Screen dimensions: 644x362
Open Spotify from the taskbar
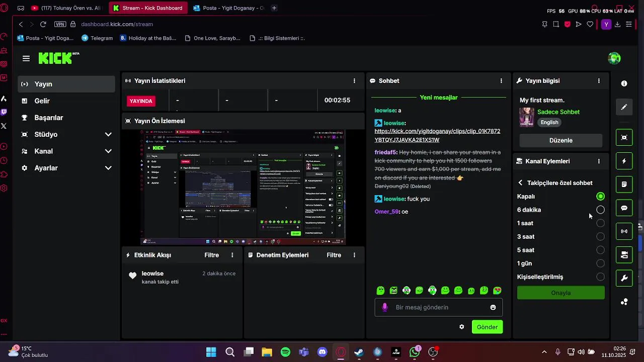point(285,352)
